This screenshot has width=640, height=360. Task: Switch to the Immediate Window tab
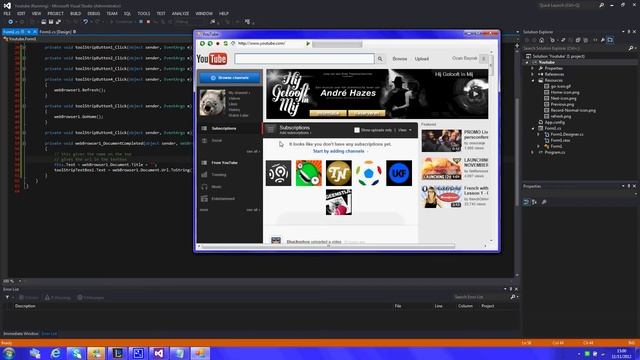pos(20,334)
